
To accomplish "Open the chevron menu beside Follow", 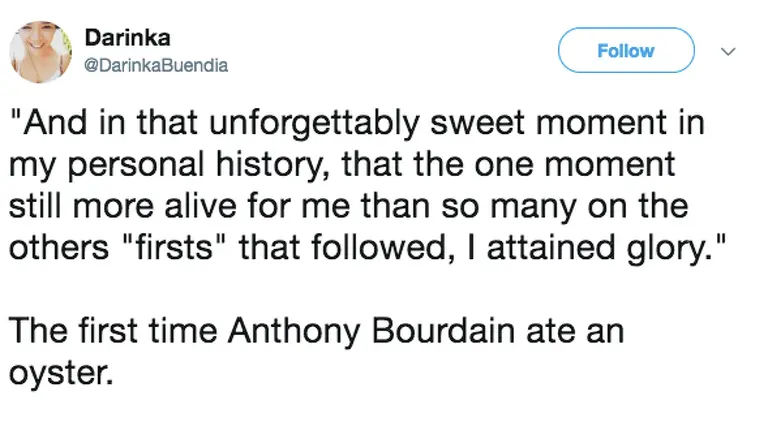I will point(728,51).
